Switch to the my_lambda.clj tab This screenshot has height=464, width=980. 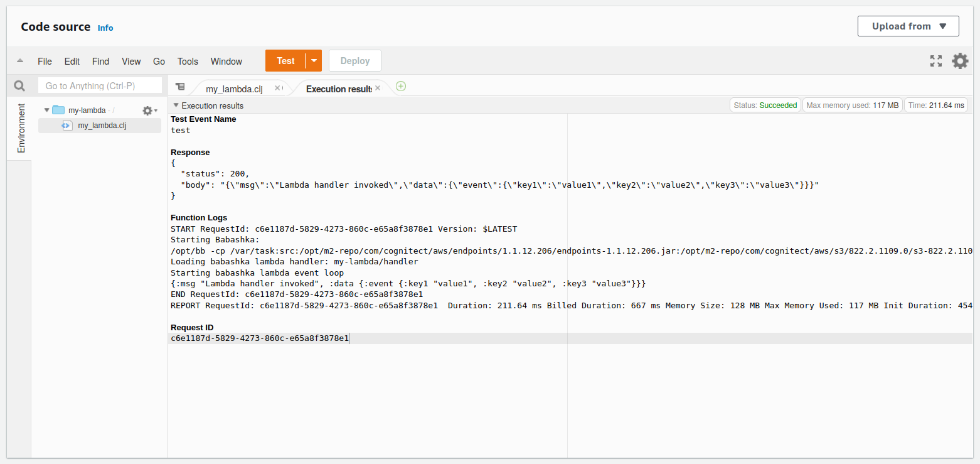[234, 89]
